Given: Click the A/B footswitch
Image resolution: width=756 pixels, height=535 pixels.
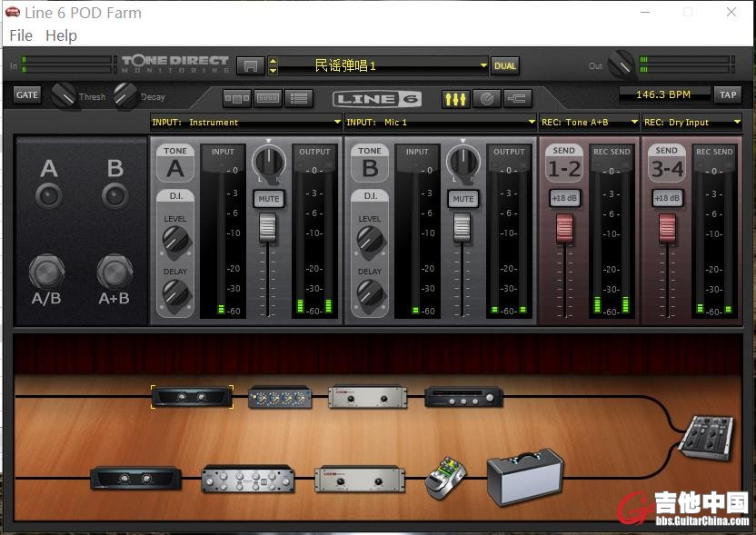Looking at the screenshot, I should click(x=47, y=272).
